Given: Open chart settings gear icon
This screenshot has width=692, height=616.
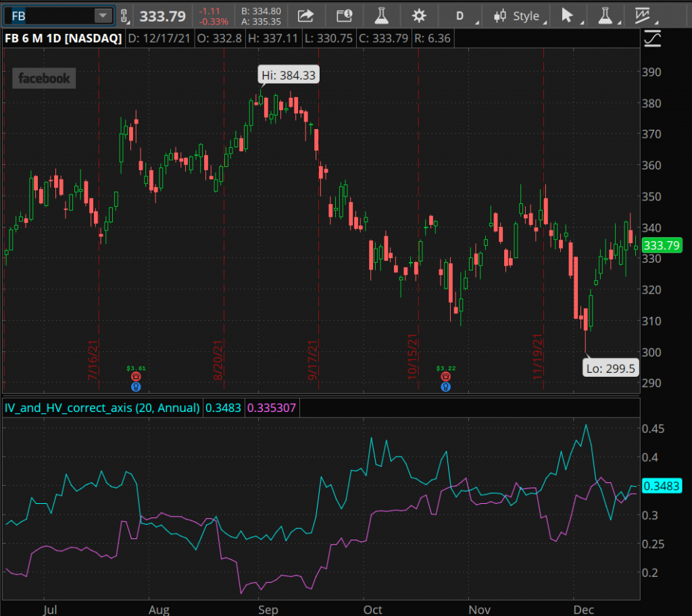Looking at the screenshot, I should [x=419, y=16].
